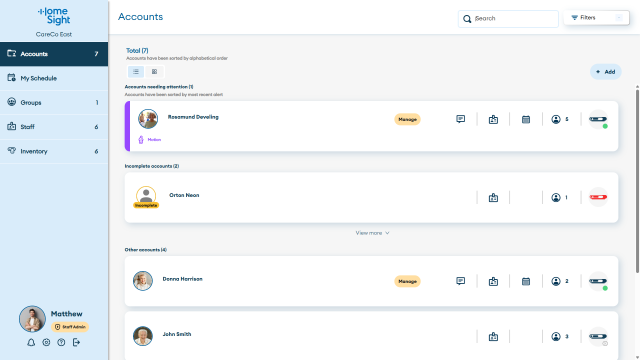640x360 pixels.
Task: Open calendar for Rosamund Develing
Action: point(526,119)
